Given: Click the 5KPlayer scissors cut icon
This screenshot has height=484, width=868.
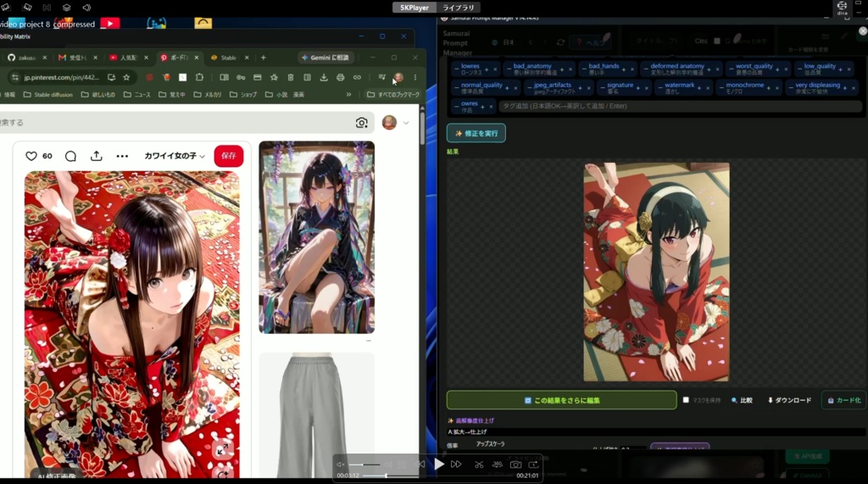Looking at the screenshot, I should coord(479,465).
